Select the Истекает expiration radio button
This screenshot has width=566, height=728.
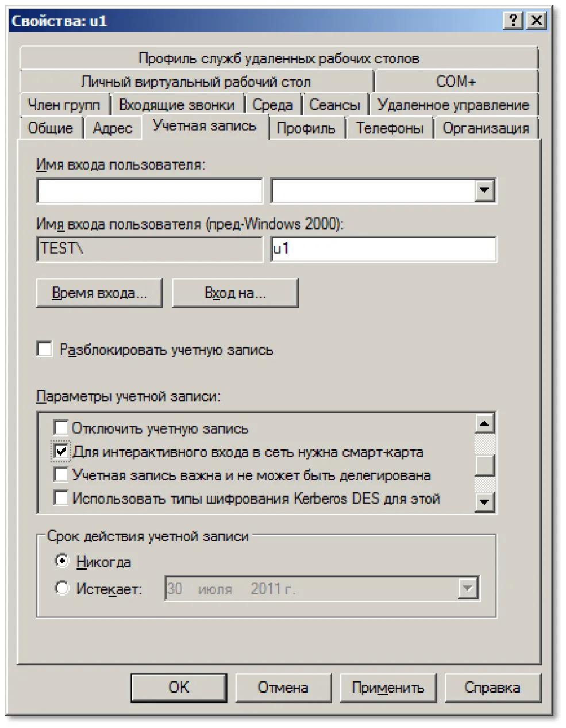coord(61,588)
